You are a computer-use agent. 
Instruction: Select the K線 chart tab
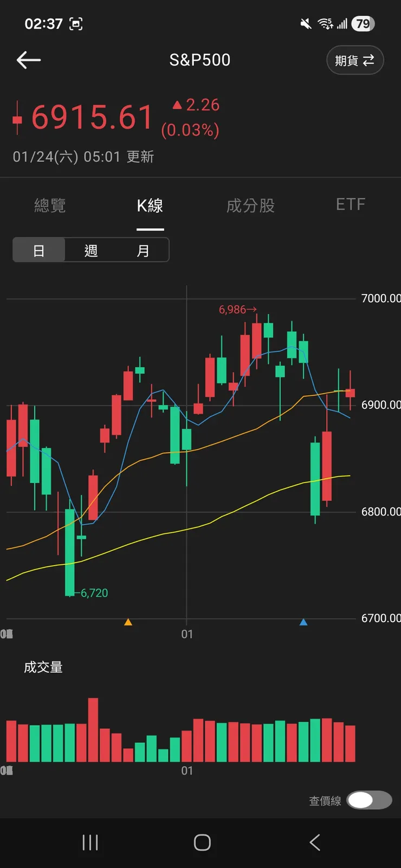(x=150, y=206)
